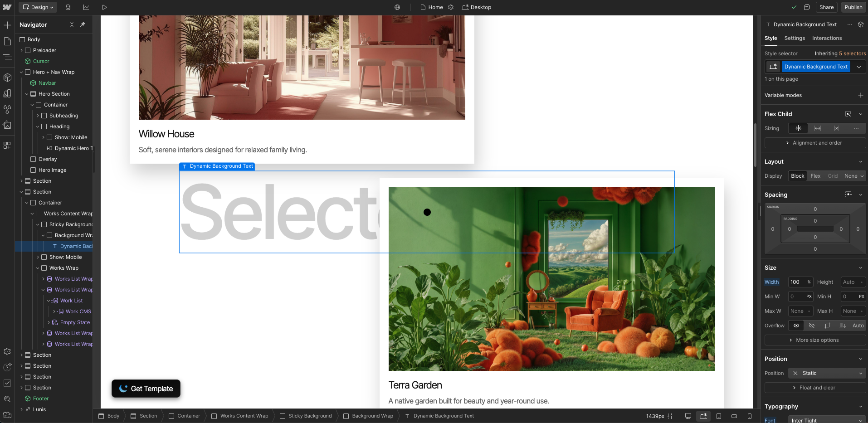This screenshot has height=423, width=868.
Task: Expand the Preloader tree item
Action: 21,50
